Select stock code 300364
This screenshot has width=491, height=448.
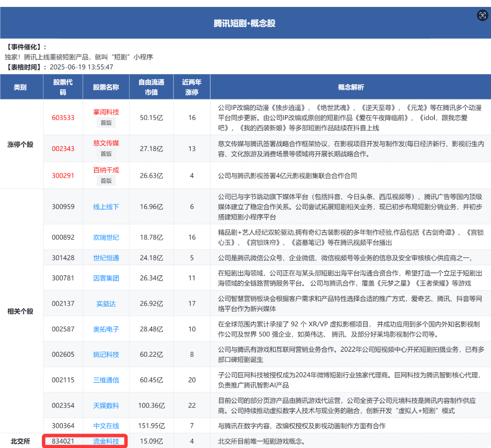pyautogui.click(x=63, y=426)
